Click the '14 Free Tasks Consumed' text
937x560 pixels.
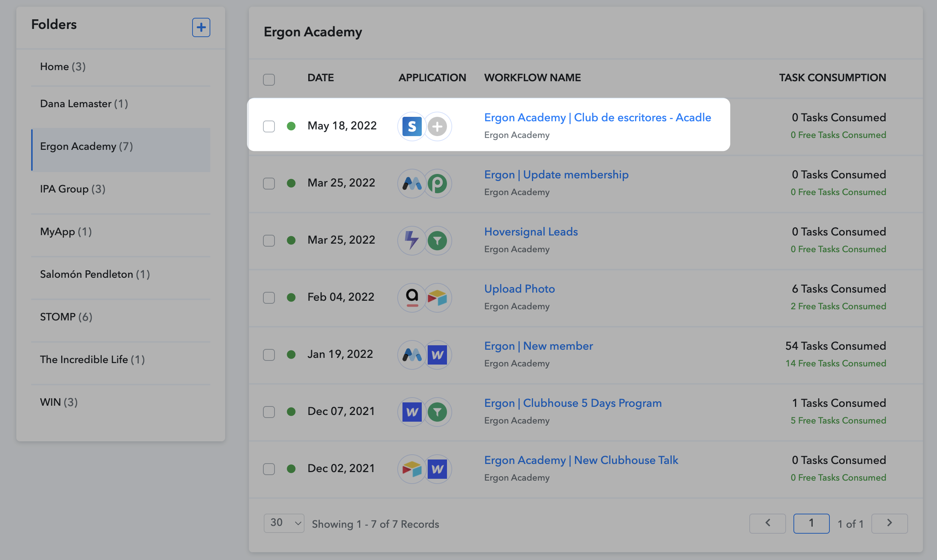click(x=836, y=363)
